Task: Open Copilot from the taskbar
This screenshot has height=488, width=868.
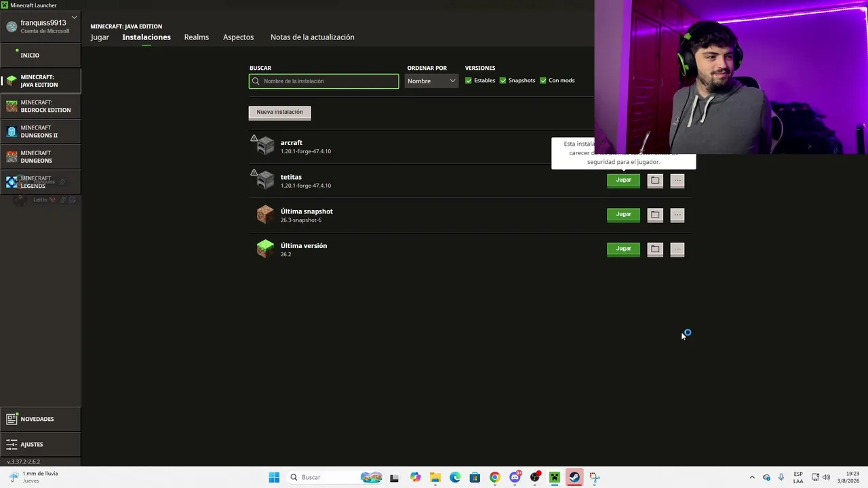Action: pos(416,477)
